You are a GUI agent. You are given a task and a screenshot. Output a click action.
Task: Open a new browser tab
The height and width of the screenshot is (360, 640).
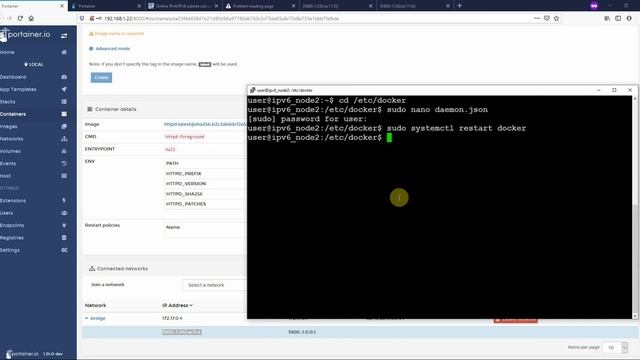pyautogui.click(x=460, y=6)
